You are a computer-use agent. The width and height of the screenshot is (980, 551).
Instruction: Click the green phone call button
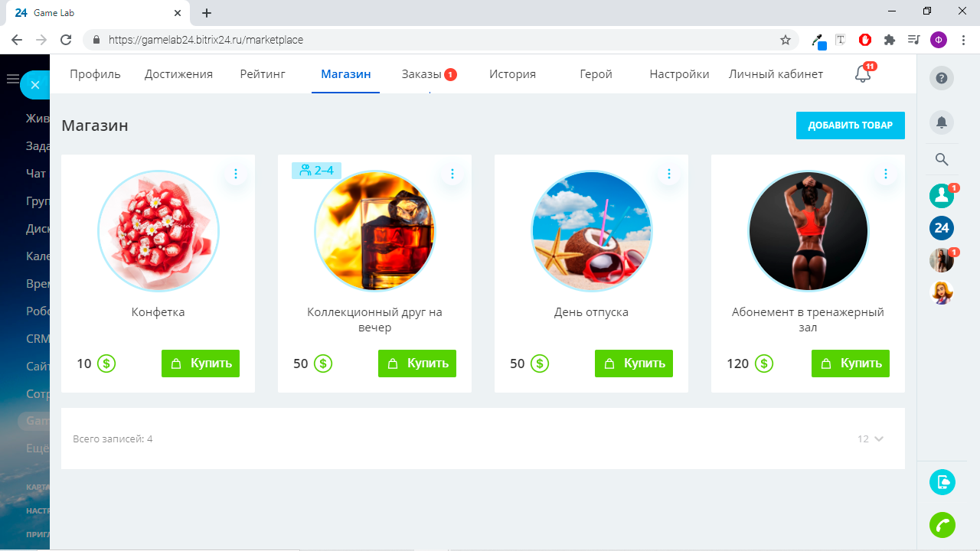tap(942, 525)
